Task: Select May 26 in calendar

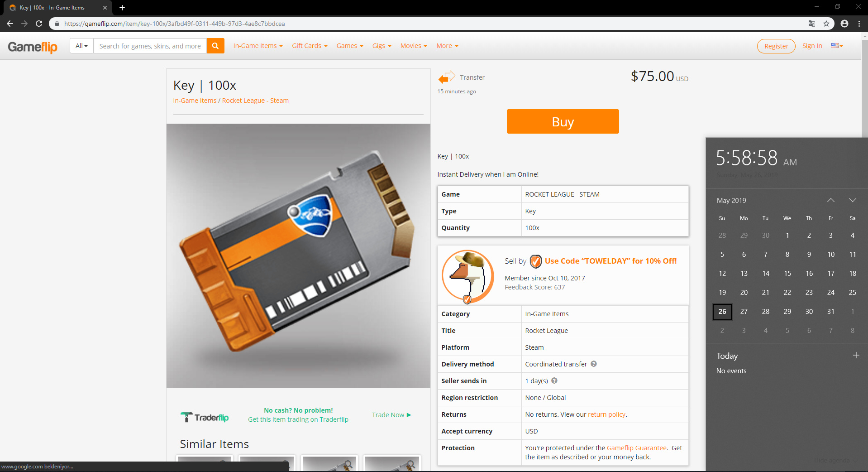Action: (722, 311)
